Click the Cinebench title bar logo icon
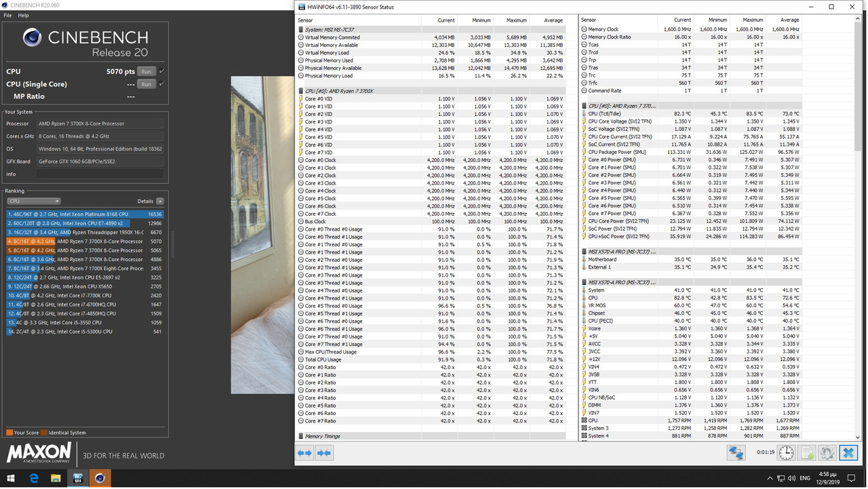 (x=5, y=5)
